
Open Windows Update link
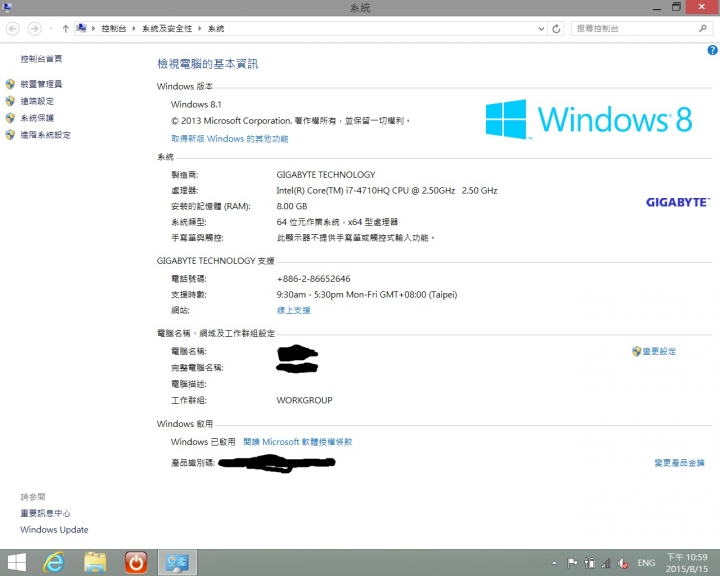tap(54, 530)
